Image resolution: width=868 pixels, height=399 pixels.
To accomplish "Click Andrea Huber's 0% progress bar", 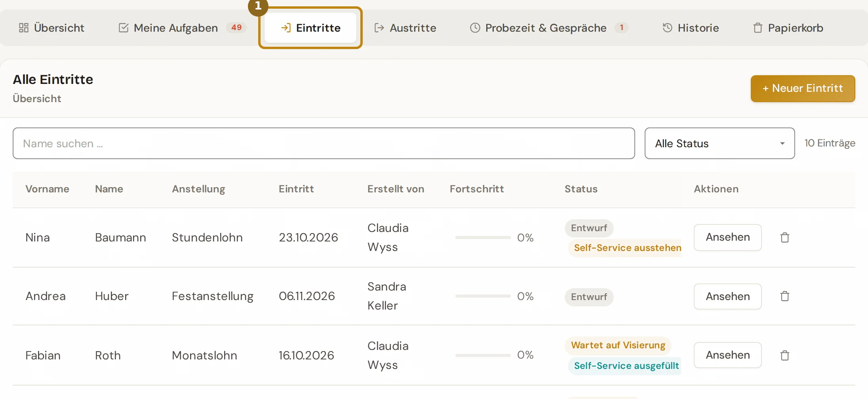I will tap(483, 296).
